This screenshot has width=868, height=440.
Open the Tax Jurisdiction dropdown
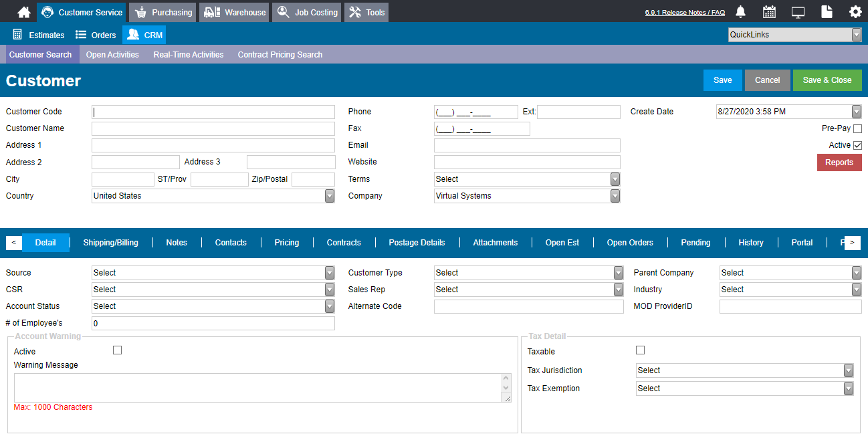[x=745, y=370]
